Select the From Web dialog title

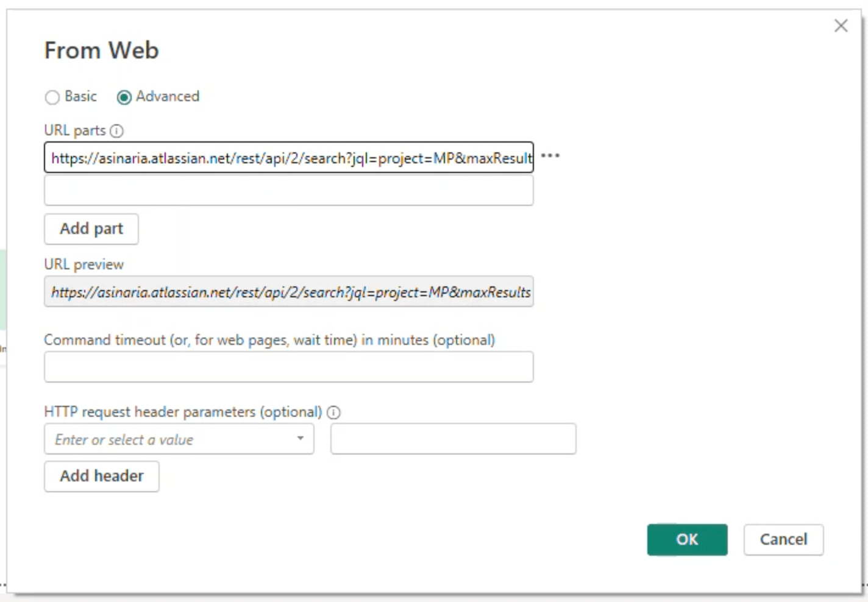[101, 50]
